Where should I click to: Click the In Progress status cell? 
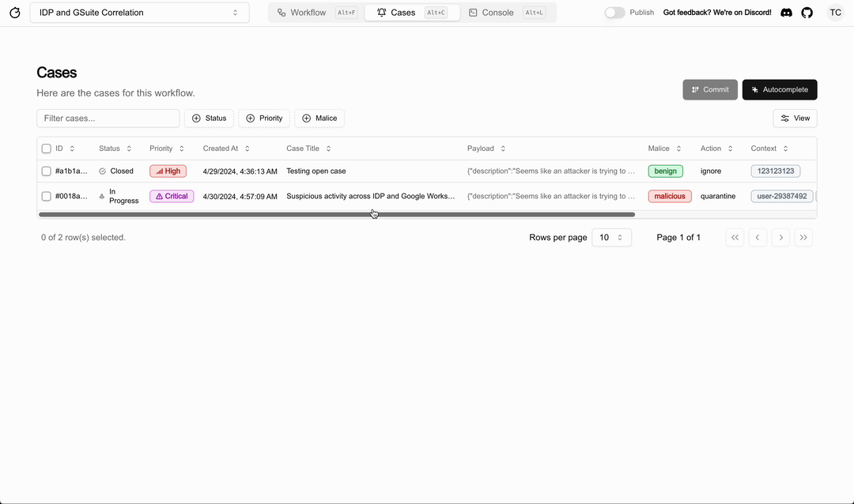click(119, 196)
